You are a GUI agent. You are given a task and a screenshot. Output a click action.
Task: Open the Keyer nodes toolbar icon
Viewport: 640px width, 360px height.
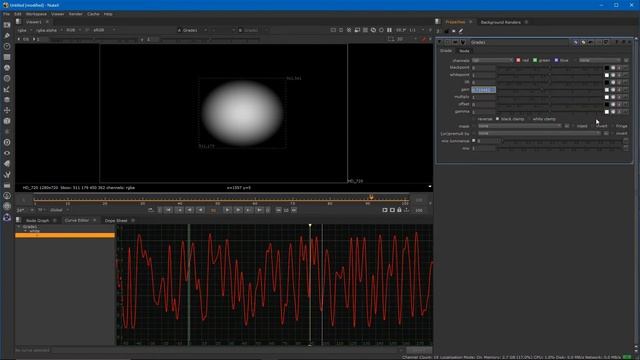pos(7,89)
